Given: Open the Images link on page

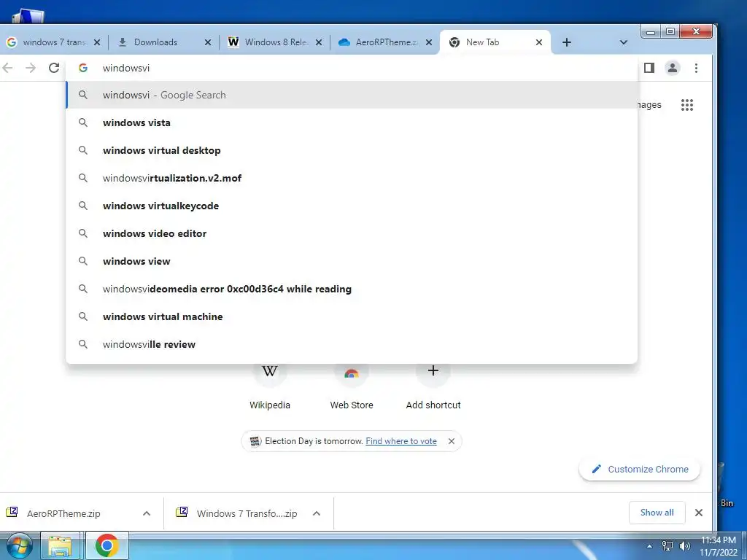Looking at the screenshot, I should 650,105.
